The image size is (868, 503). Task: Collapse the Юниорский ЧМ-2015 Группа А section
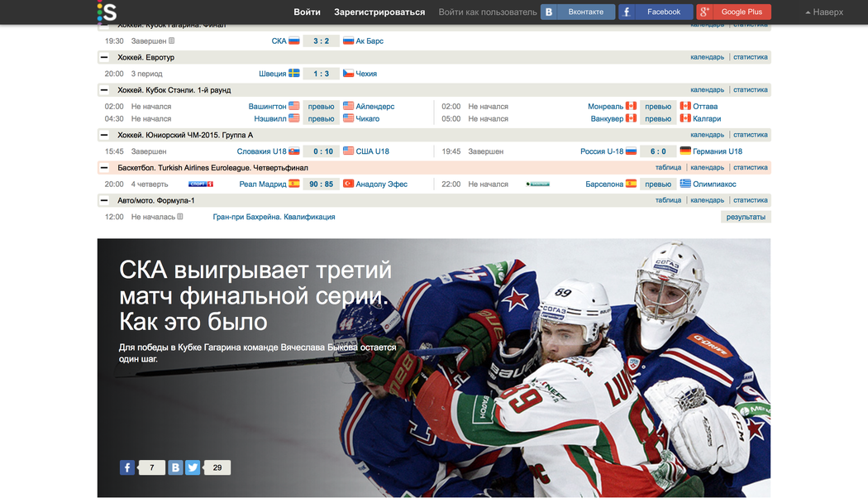[104, 135]
